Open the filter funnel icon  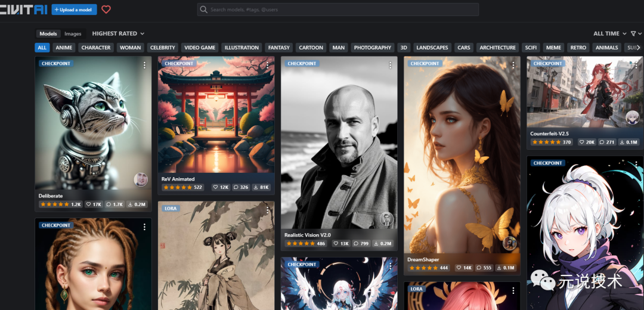point(633,33)
